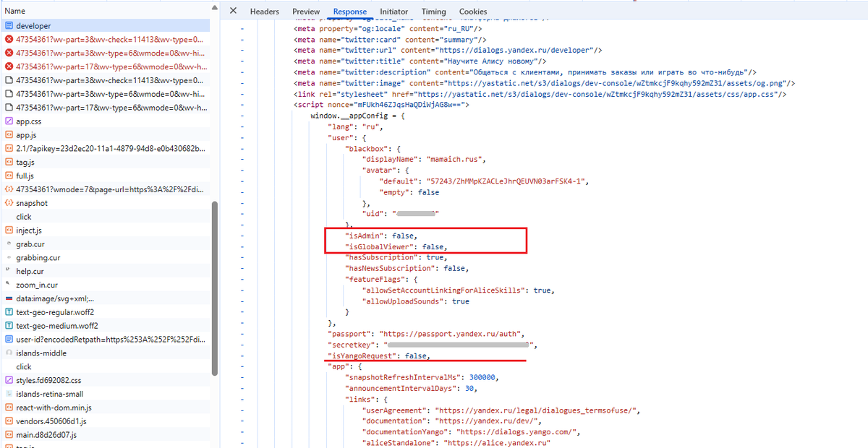Click the image icon beside data:image/svg+xml
The height and width of the screenshot is (448, 868).
coord(9,298)
